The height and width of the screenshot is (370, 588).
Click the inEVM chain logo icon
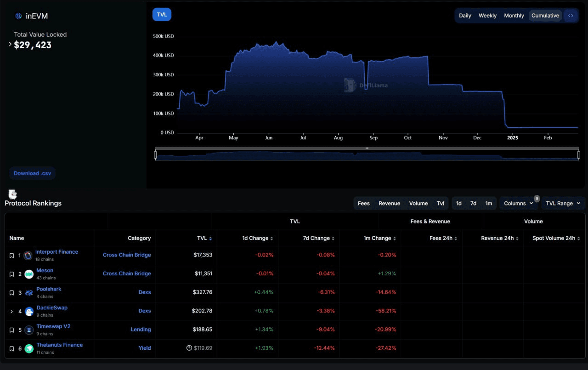pos(18,16)
